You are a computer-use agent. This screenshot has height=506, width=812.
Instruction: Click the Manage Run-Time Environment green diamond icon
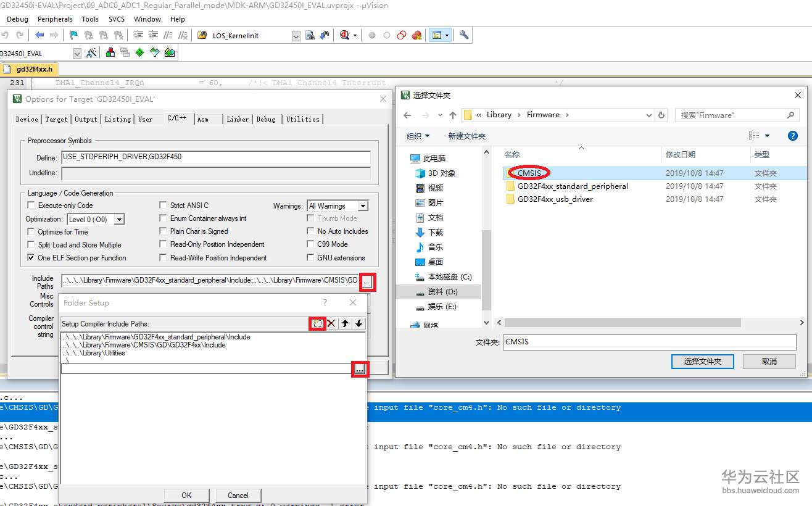140,53
